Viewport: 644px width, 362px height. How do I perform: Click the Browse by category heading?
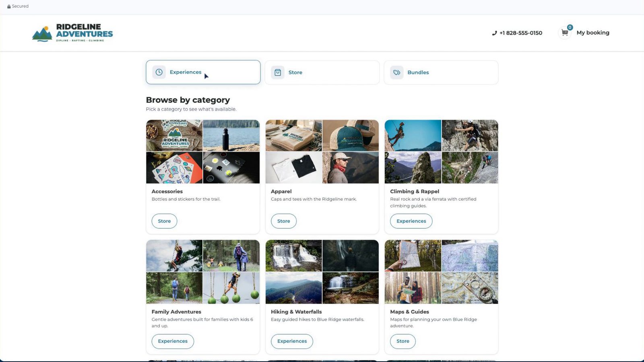(188, 100)
